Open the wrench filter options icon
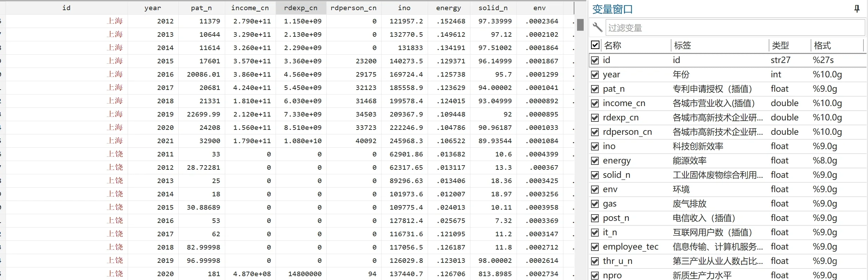The height and width of the screenshot is (280, 868). 597,27
